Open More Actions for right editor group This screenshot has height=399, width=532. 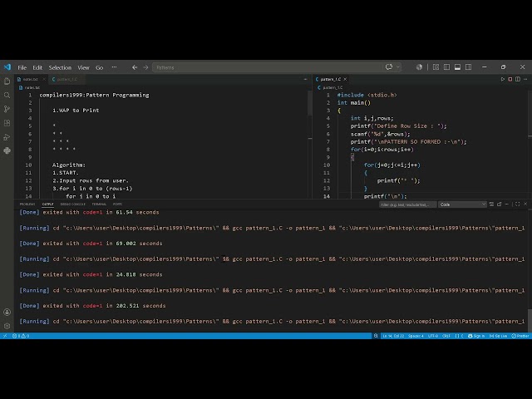pyautogui.click(x=525, y=79)
